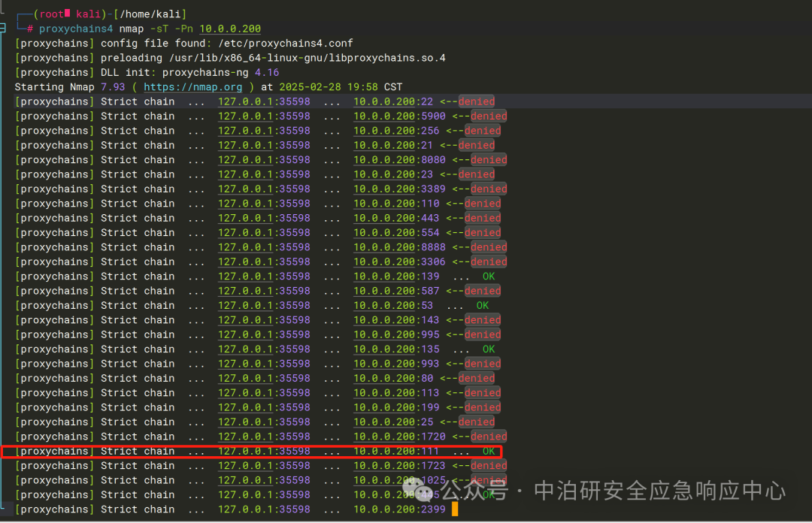812x523 pixels.
Task: Click target 10.0.0.200:135
Action: 396,349
